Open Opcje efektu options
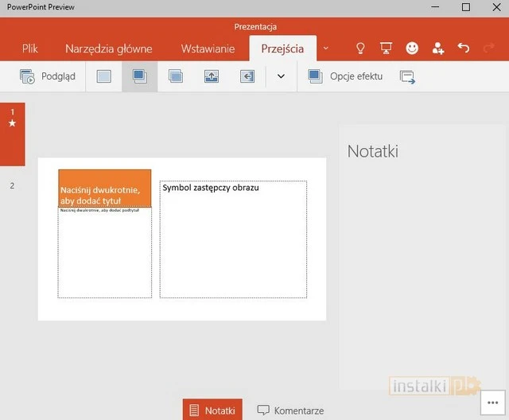Viewport: 509px width, 420px height. click(345, 77)
